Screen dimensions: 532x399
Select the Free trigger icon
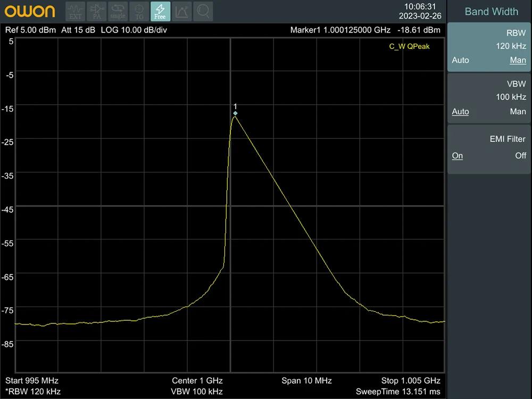point(160,11)
